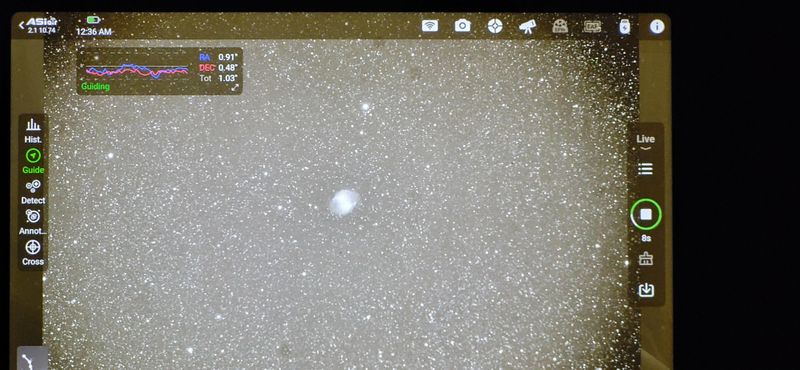Open the info icon
Image resolution: width=800 pixels, height=370 pixels.
pos(657,27)
